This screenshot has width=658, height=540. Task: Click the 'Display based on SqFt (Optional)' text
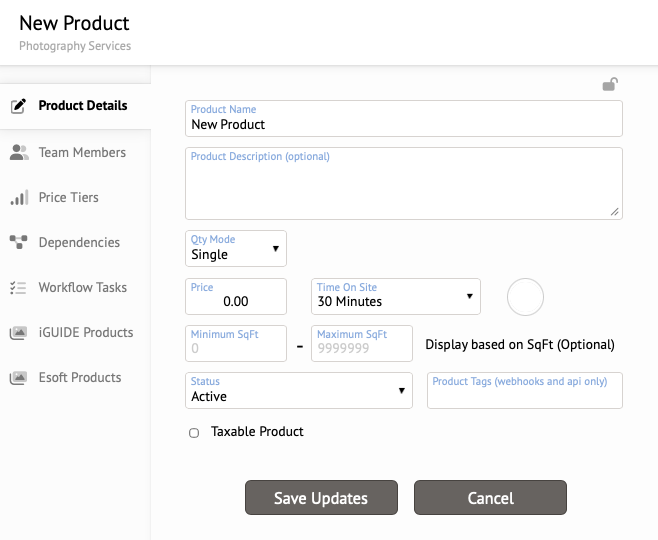(x=520, y=344)
